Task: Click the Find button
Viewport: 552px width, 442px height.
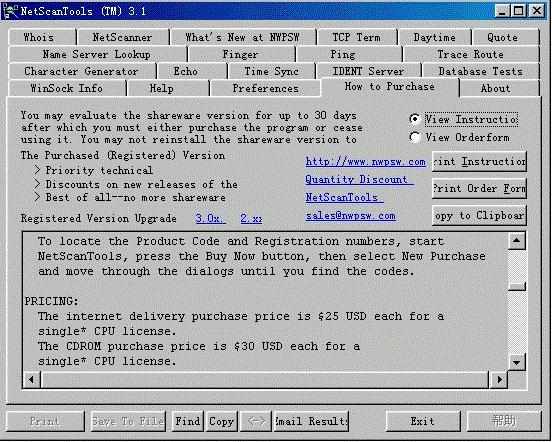Action: click(188, 421)
